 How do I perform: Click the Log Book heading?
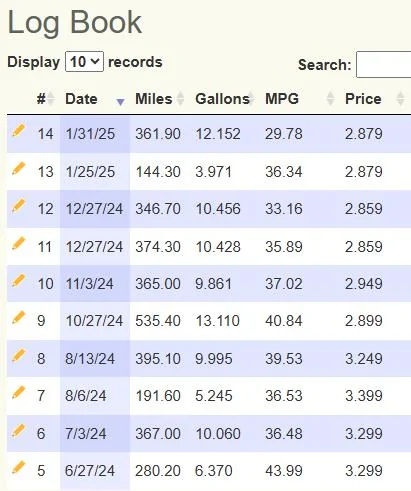tap(75, 23)
